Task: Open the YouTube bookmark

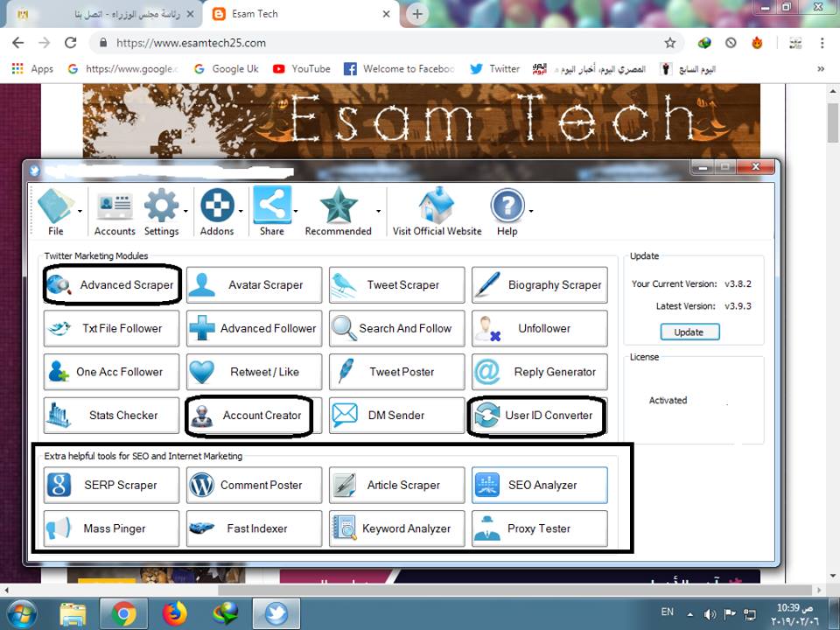Action: pos(302,69)
